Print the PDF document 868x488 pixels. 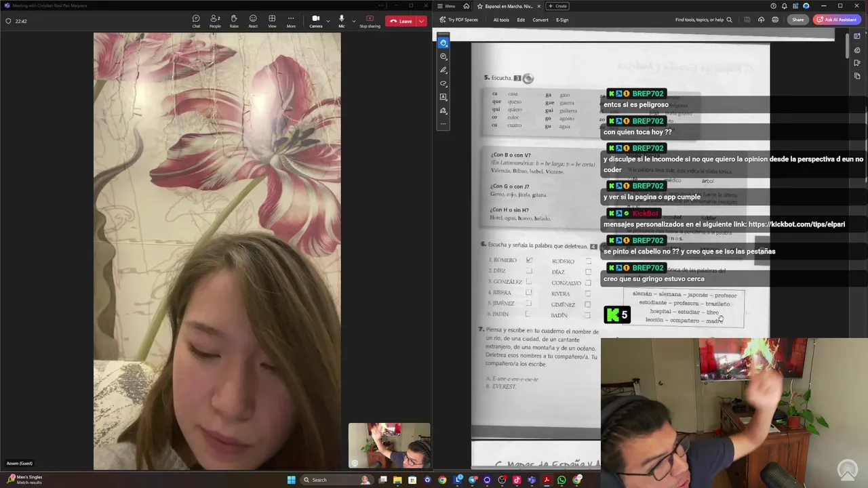775,20
